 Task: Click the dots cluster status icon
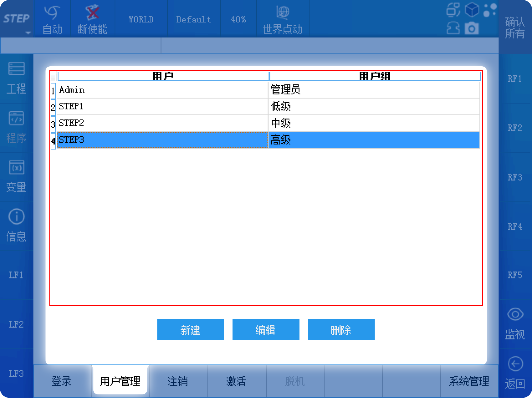click(x=490, y=10)
